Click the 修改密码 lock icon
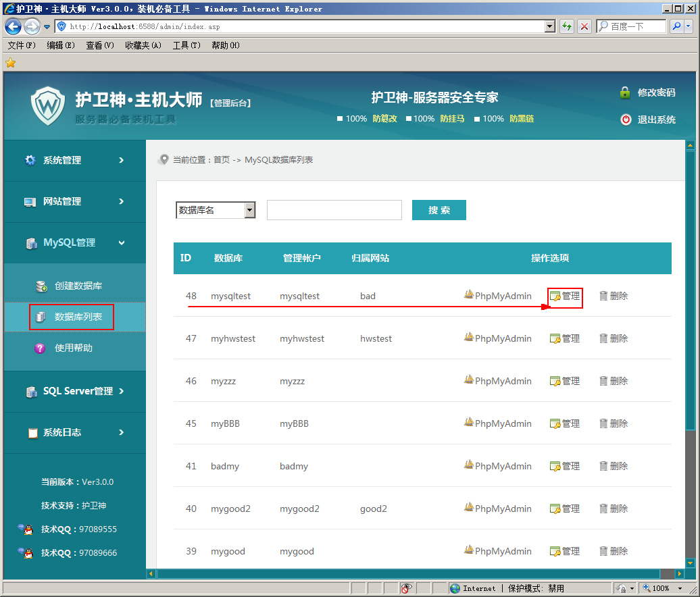700x597 pixels. click(x=624, y=93)
